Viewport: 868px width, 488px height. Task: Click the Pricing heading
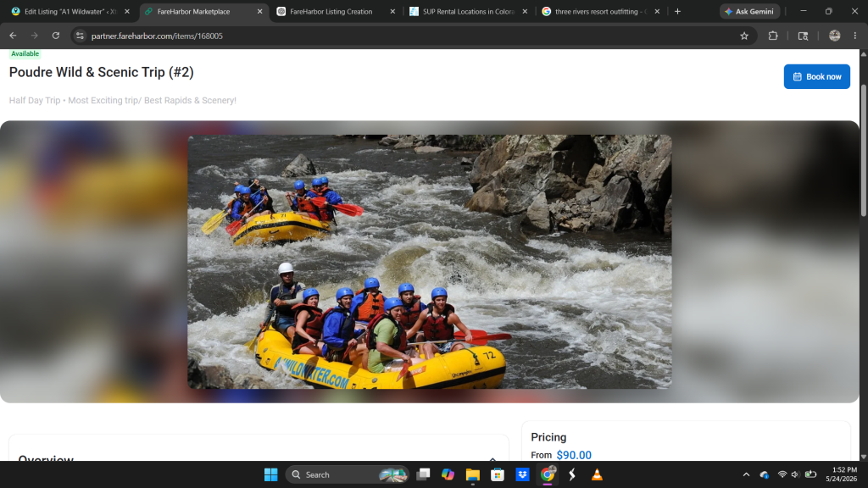548,437
